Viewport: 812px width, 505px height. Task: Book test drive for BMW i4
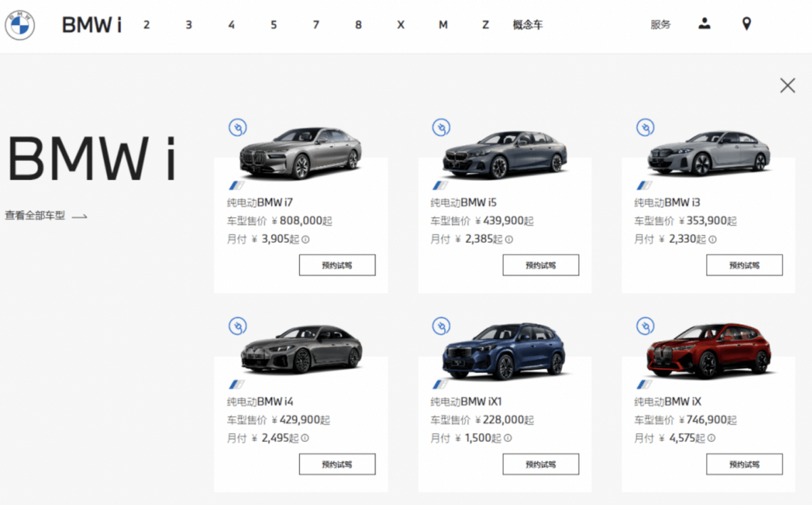click(337, 464)
